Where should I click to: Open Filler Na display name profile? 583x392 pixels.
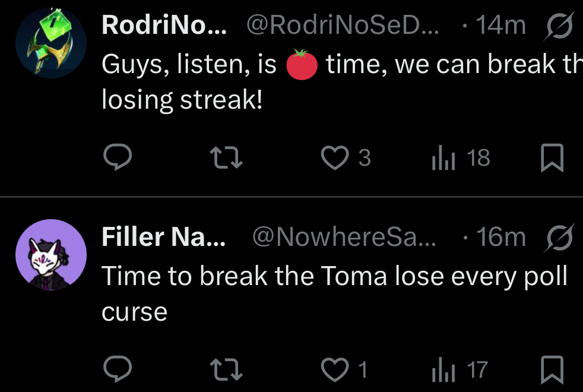tap(163, 238)
